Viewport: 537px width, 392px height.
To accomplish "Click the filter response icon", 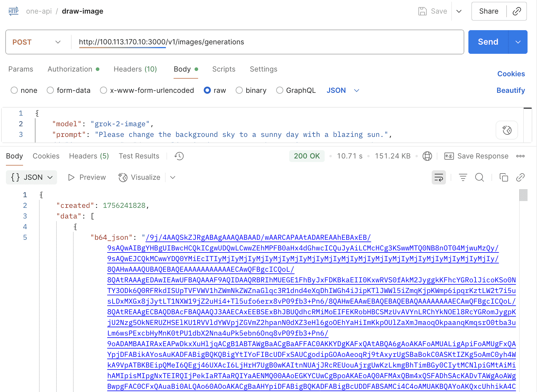I will tap(463, 177).
